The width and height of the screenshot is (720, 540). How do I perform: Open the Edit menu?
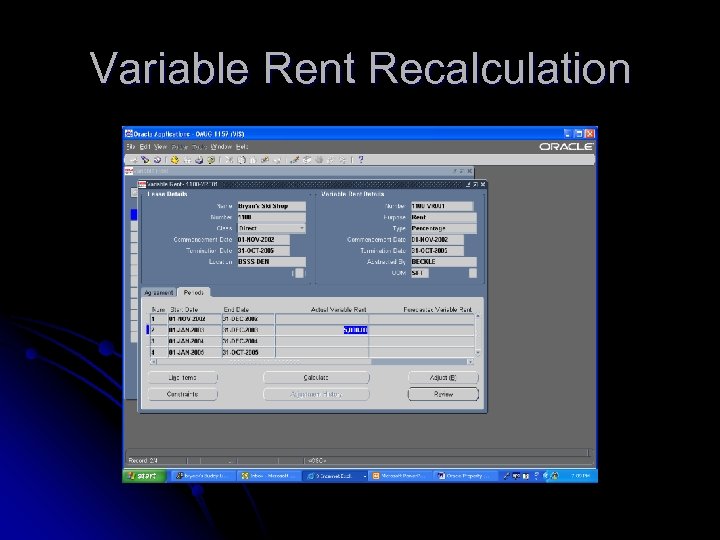point(145,147)
